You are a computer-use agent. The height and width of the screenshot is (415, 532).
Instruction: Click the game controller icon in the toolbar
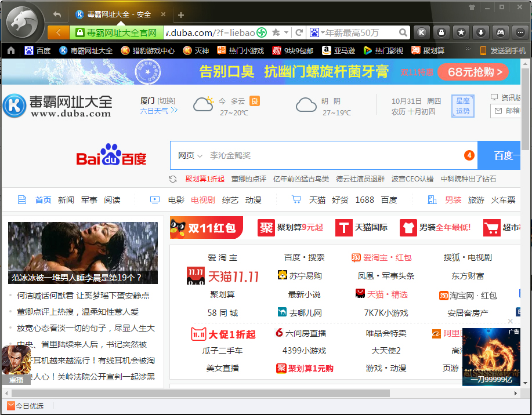(500, 32)
